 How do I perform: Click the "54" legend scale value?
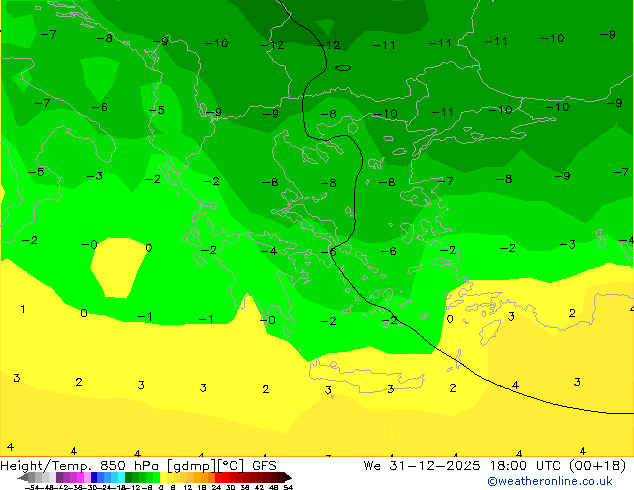click(x=287, y=487)
